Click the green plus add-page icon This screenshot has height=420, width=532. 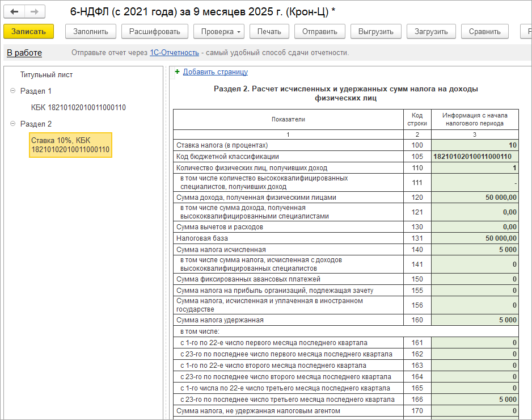pos(177,72)
